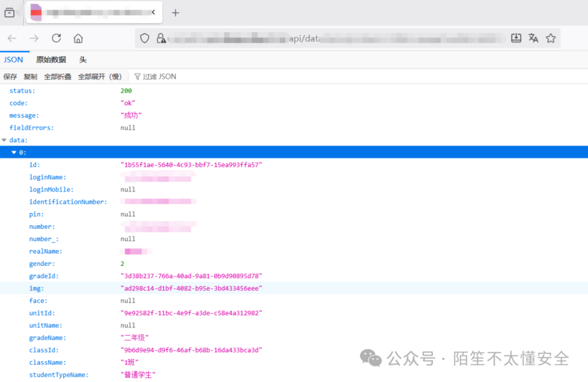Go back to the previous page
Screen dimensions: 588x382
12,38
